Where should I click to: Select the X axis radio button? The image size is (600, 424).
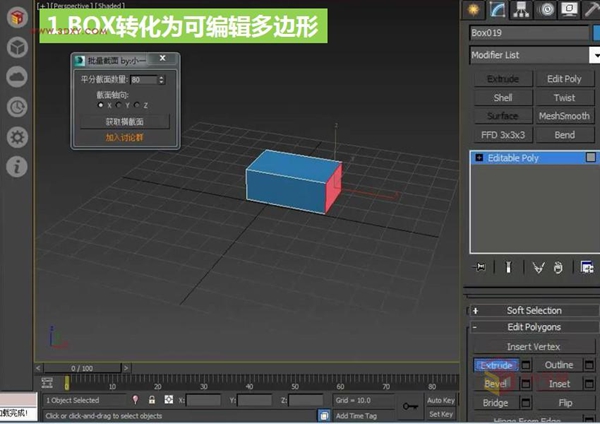pos(101,105)
